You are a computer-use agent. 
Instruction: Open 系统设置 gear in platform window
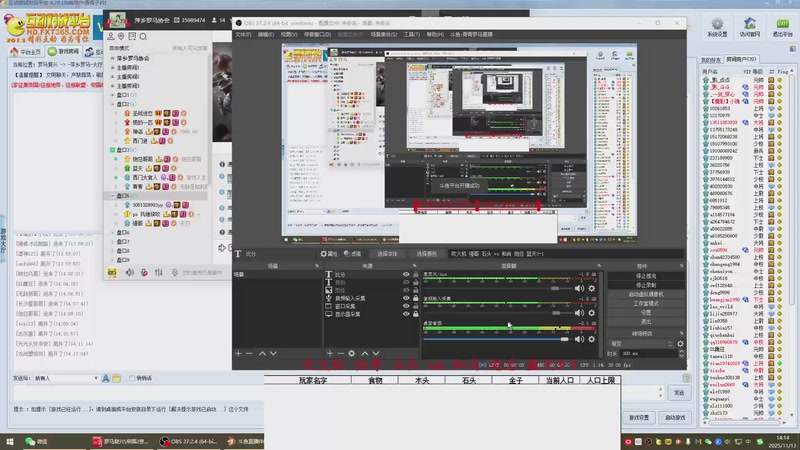[x=717, y=27]
